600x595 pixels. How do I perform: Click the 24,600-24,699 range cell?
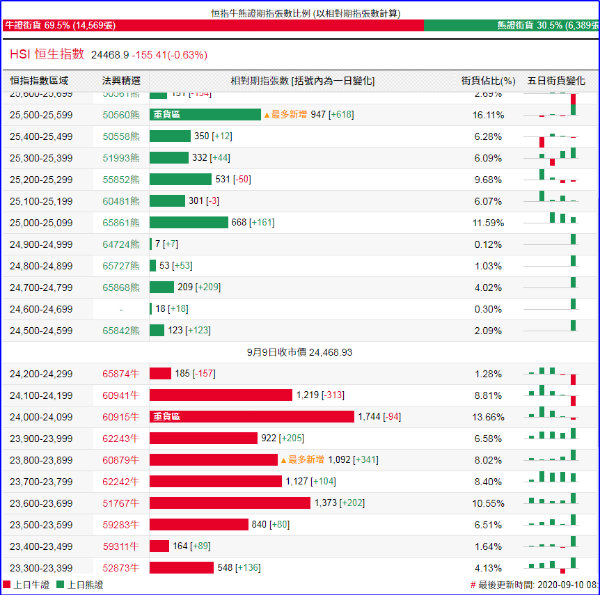tap(41, 309)
